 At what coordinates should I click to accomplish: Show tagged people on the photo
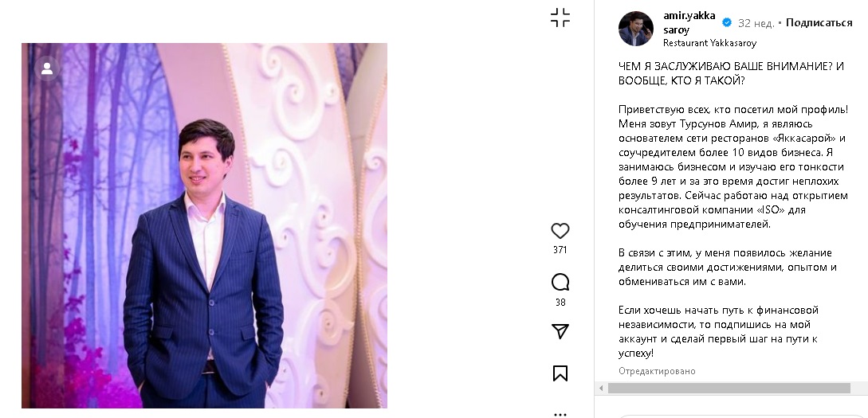point(47,68)
